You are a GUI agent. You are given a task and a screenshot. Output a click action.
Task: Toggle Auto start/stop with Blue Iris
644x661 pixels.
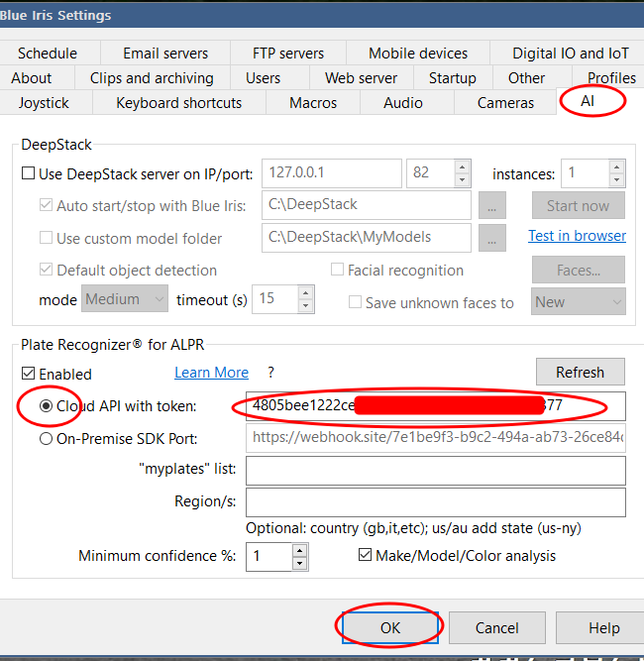point(46,205)
